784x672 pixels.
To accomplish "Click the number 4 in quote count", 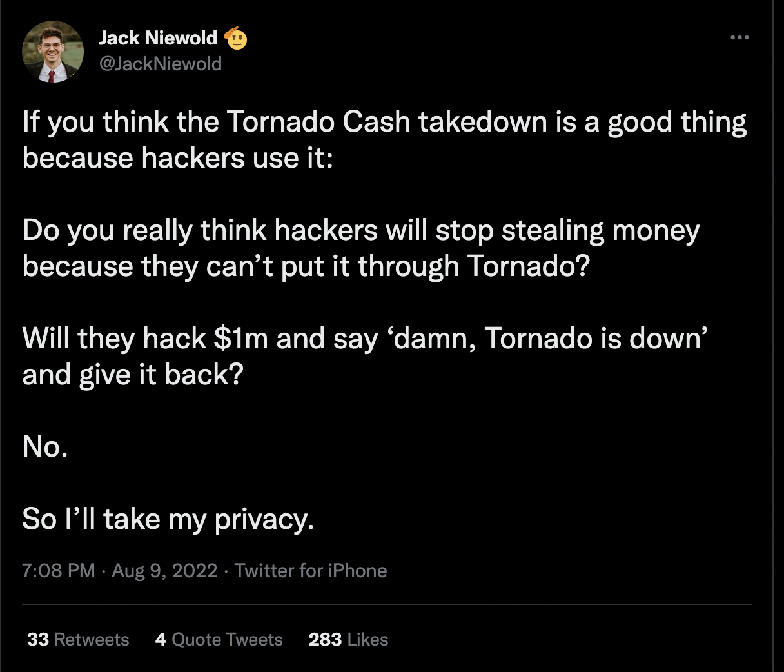I will 161,640.
